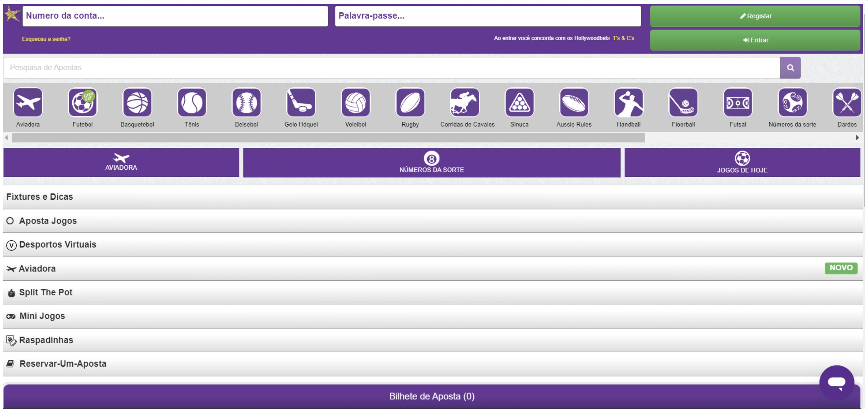Open the Gelo Hóquei icon
868x412 pixels.
pyautogui.click(x=301, y=102)
